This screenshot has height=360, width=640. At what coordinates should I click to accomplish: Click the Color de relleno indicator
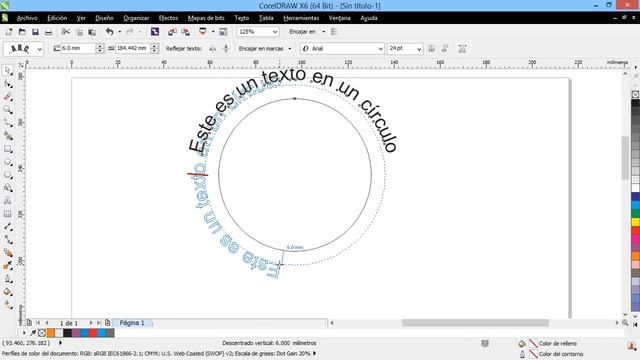click(533, 344)
